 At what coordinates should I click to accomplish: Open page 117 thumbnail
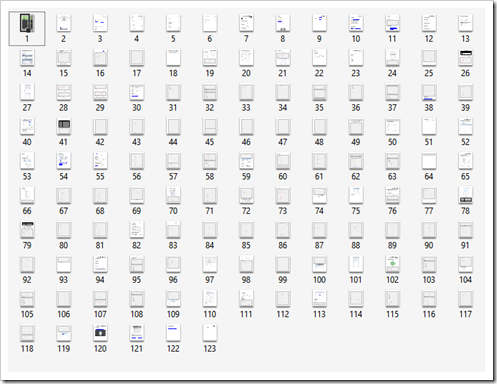pyautogui.click(x=465, y=298)
